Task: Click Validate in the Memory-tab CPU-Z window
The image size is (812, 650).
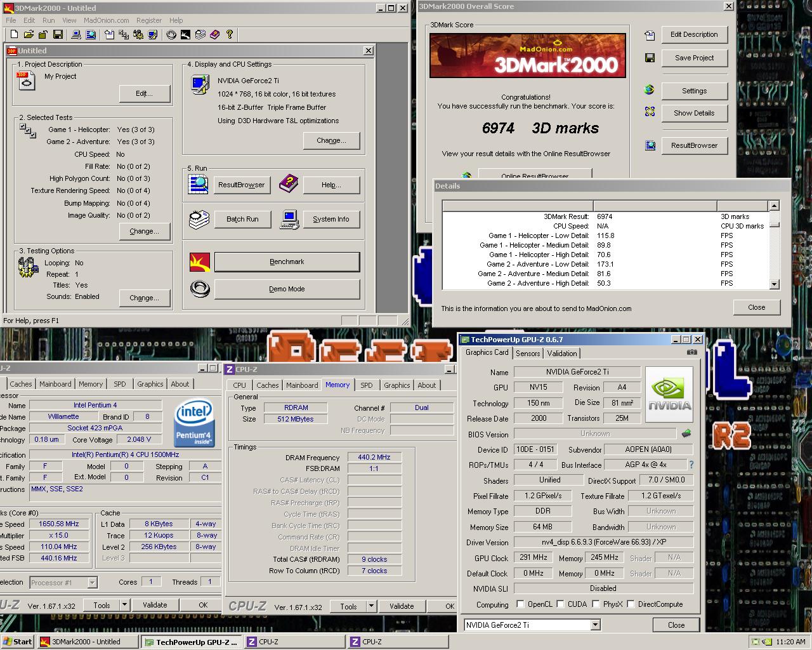Action: (402, 606)
